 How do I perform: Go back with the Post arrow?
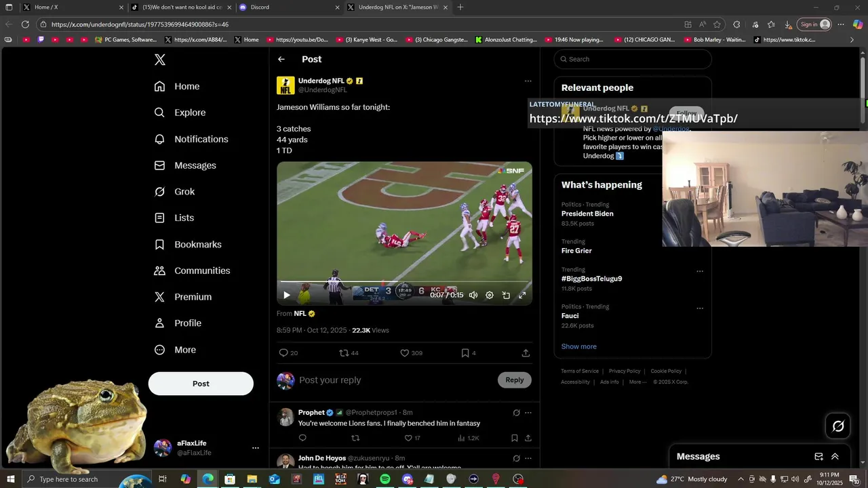(281, 60)
